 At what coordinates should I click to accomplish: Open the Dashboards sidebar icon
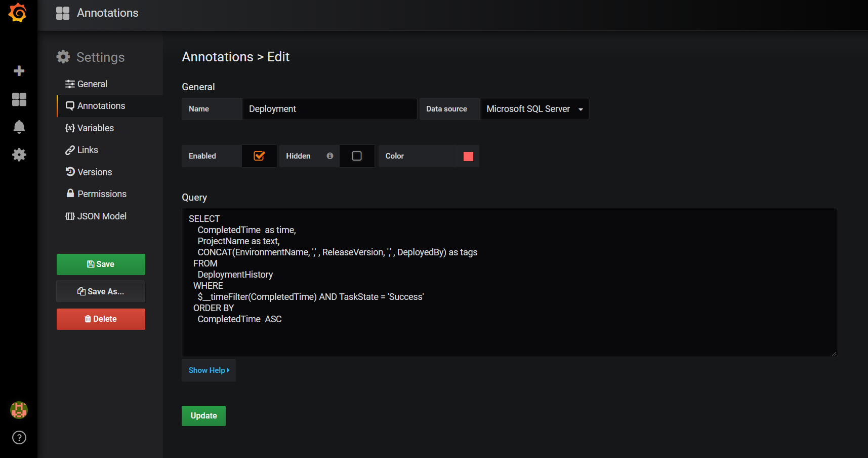tap(19, 99)
